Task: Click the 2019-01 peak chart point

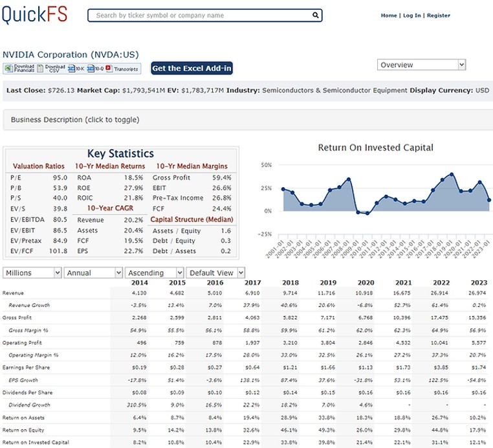Action: tap(452, 174)
